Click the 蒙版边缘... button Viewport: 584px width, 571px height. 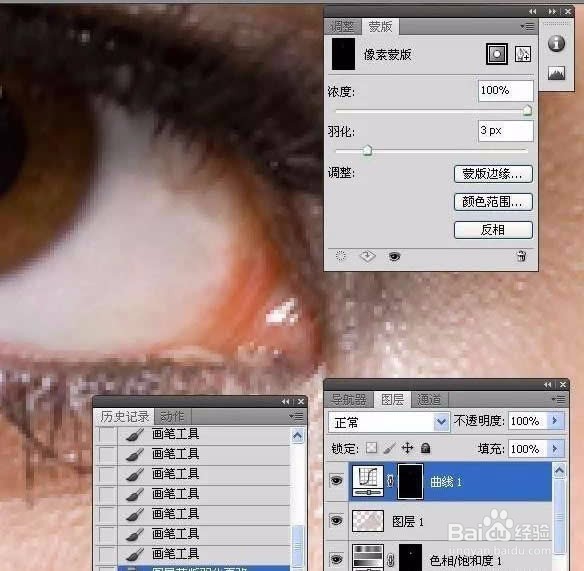pyautogui.click(x=493, y=174)
